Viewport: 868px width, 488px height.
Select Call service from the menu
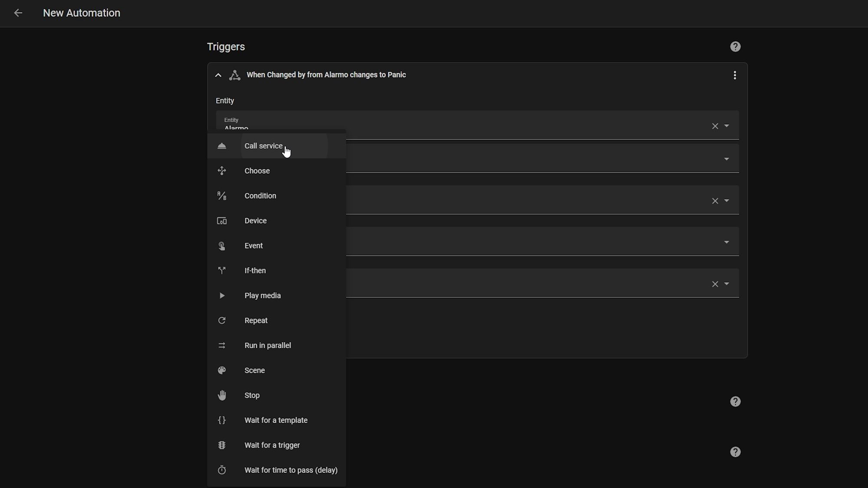[276, 146]
